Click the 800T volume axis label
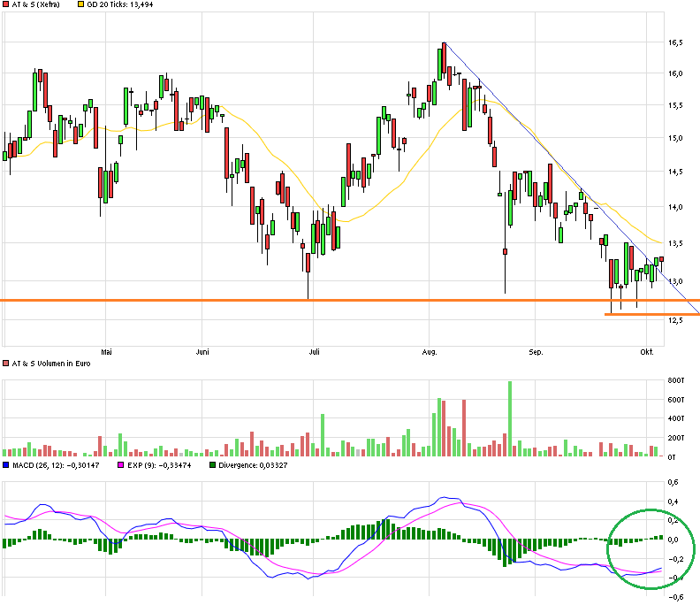The height and width of the screenshot is (605, 700). click(676, 381)
